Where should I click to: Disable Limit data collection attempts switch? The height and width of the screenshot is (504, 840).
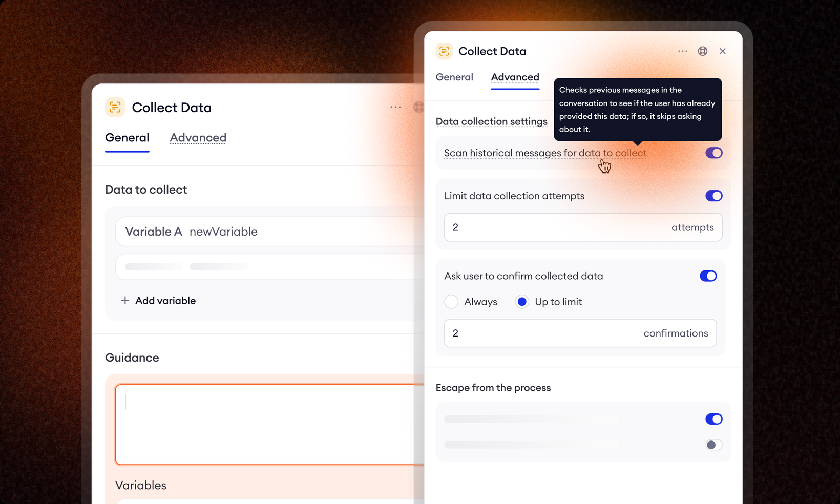coord(713,196)
